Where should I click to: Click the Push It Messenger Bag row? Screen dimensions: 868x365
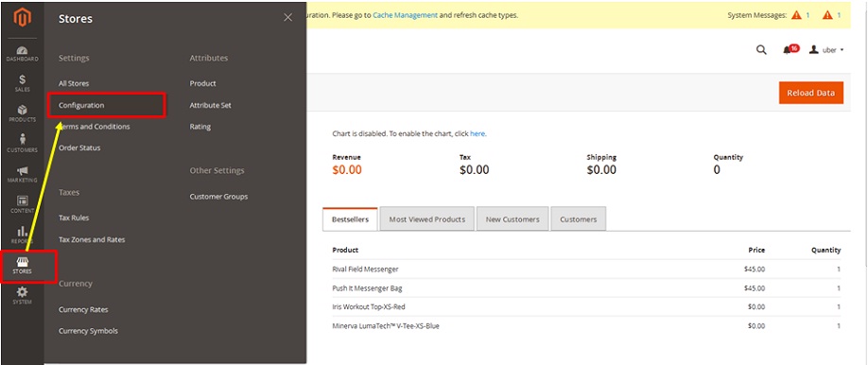coord(586,288)
